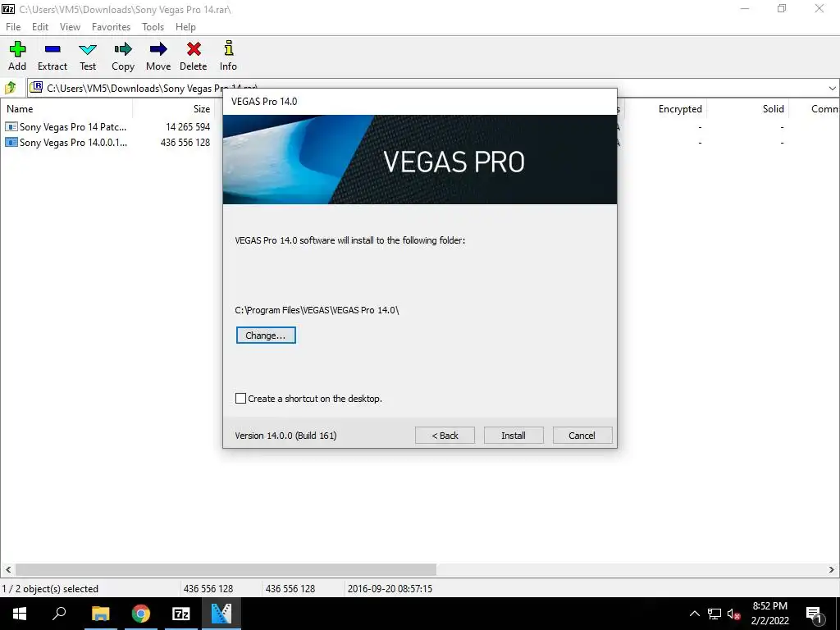Click the Change... folder button

266,336
